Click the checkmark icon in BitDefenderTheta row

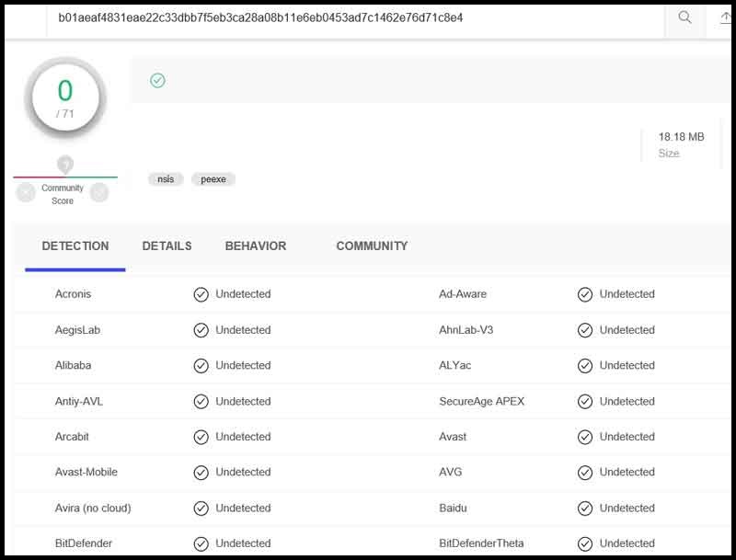[x=585, y=543]
